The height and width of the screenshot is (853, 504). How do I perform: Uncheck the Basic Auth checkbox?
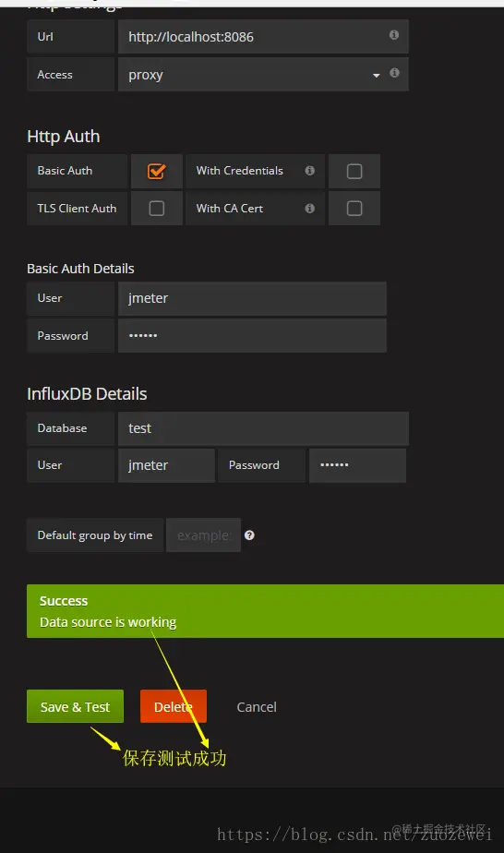point(157,172)
